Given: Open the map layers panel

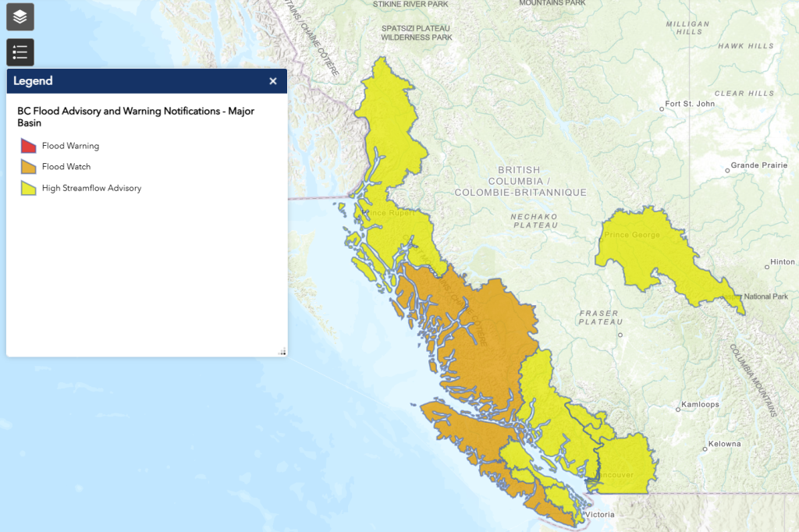Looking at the screenshot, I should pos(20,16).
